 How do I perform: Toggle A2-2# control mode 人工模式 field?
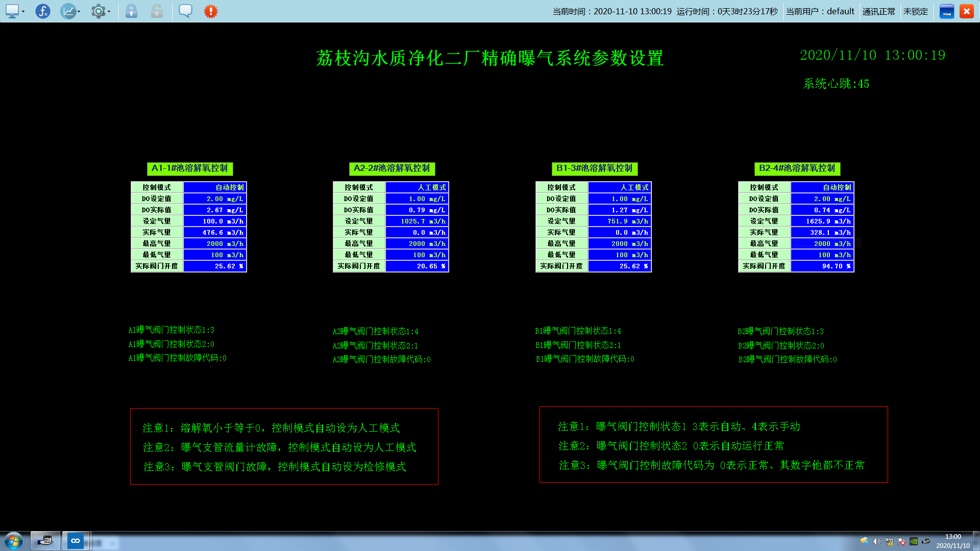coord(417,188)
